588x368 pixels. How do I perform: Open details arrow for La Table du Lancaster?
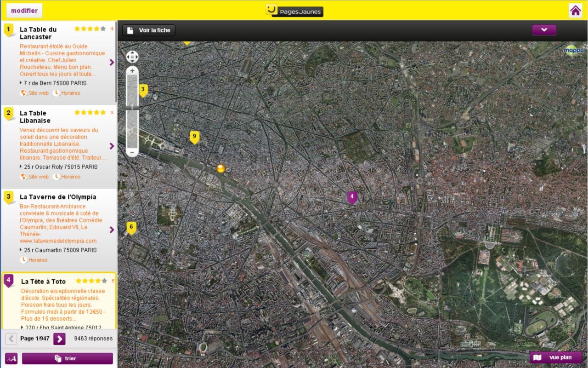coord(112,62)
